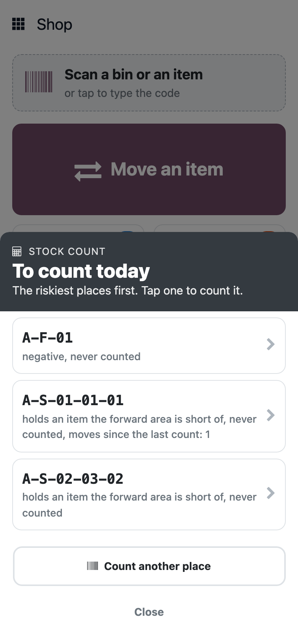Click the To count today heading
This screenshot has width=298, height=644.
81,271
